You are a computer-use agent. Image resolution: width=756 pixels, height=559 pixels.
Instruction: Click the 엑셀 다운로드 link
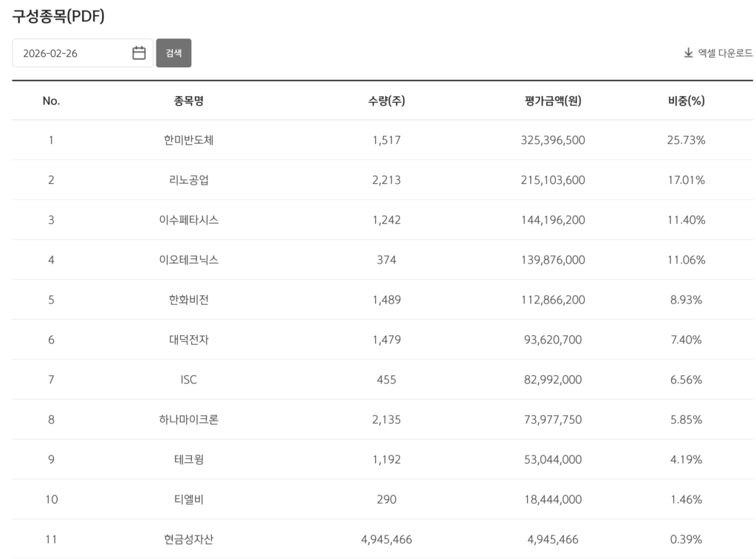pyautogui.click(x=725, y=53)
